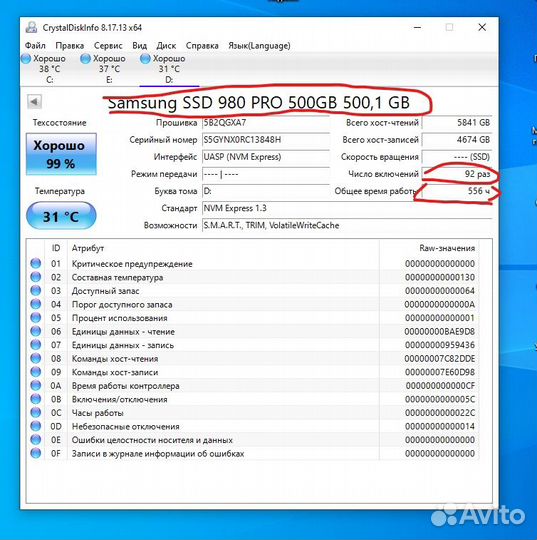
Task: Select row Включения/отключения
Action: pos(253,399)
